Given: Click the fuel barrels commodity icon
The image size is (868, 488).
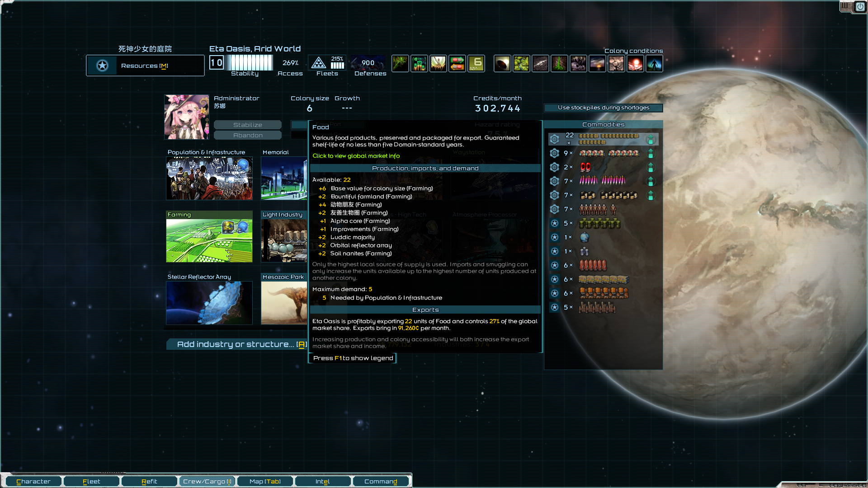Looking at the screenshot, I should [x=592, y=265].
